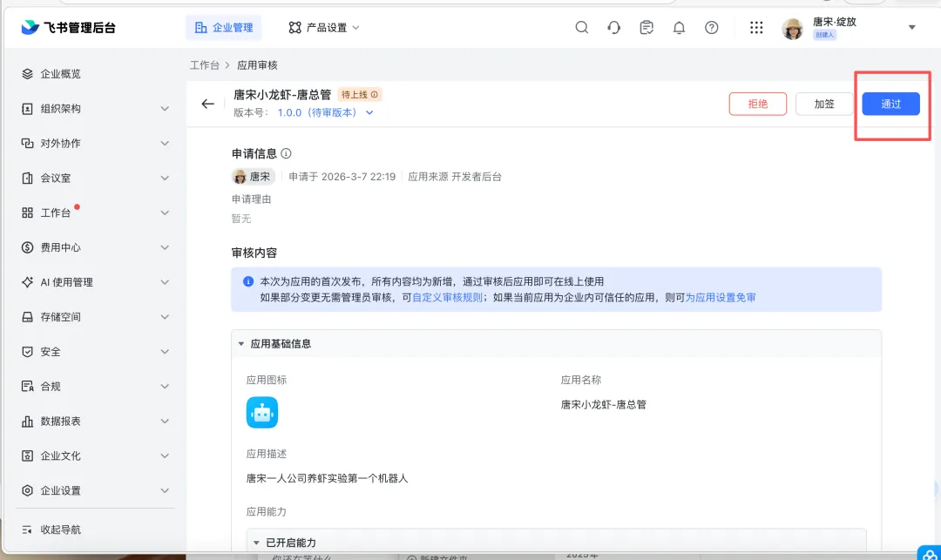
Task: Open notifications bell icon
Action: (x=679, y=28)
